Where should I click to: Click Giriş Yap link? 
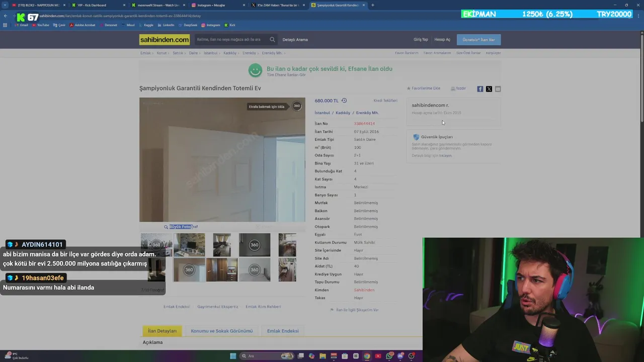click(x=421, y=40)
